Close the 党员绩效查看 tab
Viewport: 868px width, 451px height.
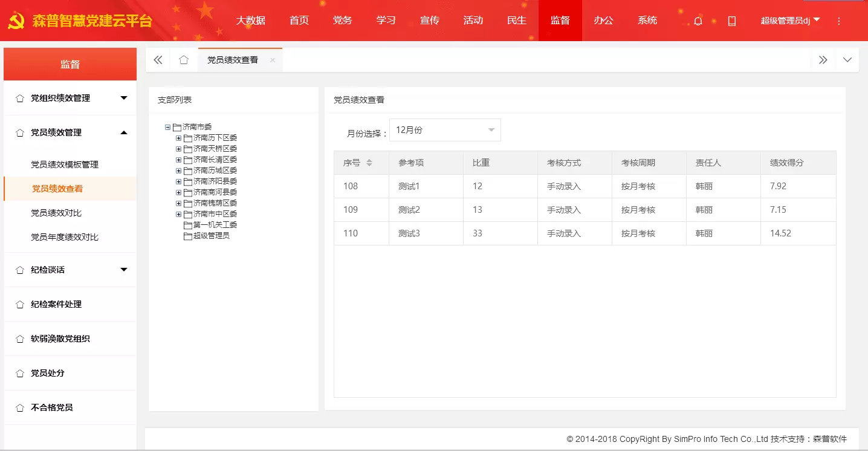273,60
